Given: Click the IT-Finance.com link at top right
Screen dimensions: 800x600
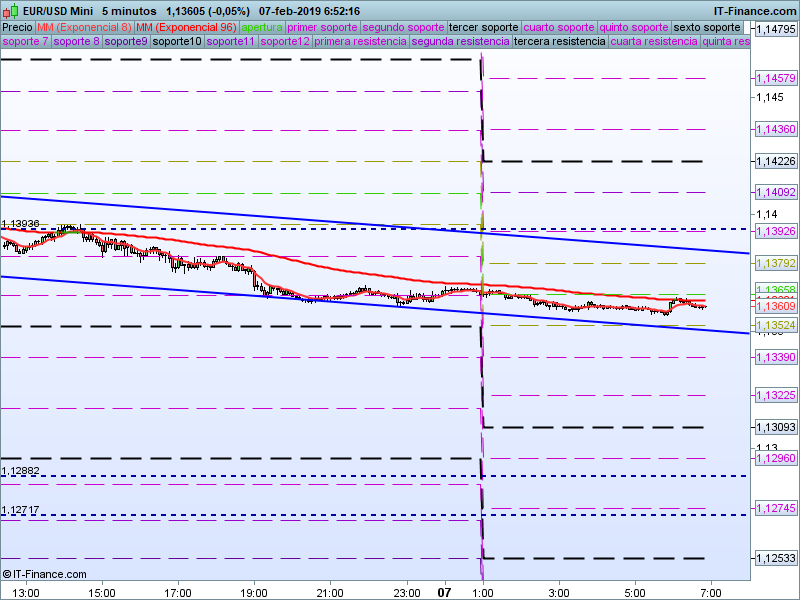Looking at the screenshot, I should pos(754,11).
